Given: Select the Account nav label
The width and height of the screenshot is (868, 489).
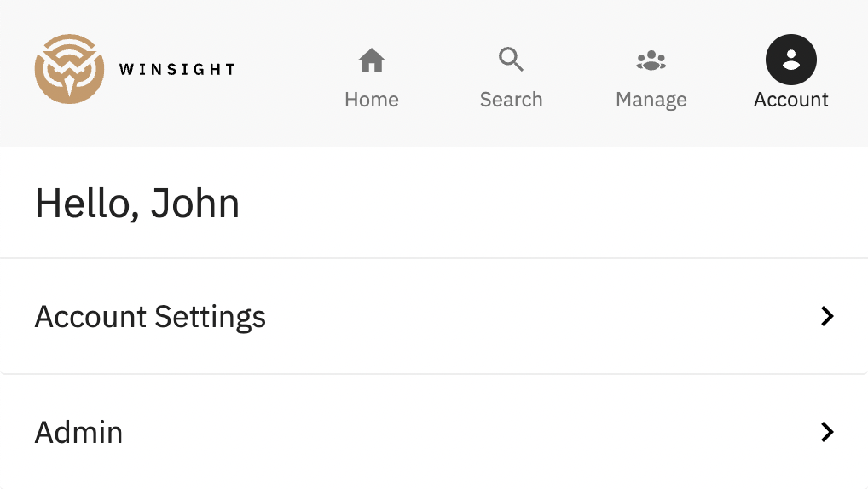Looking at the screenshot, I should pyautogui.click(x=791, y=100).
